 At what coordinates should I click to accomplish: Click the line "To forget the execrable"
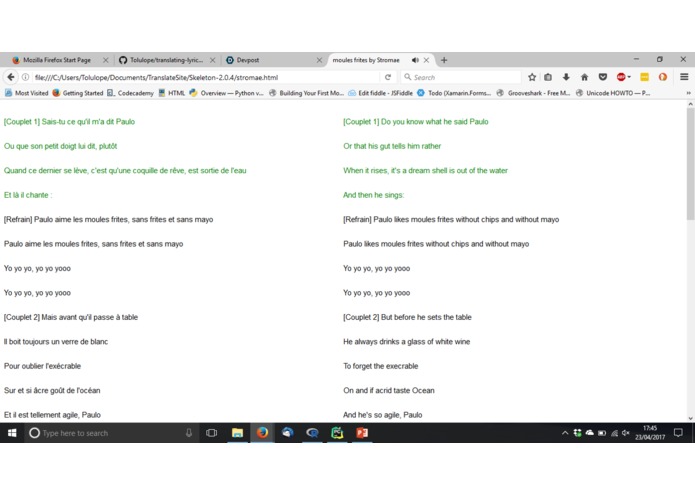click(x=380, y=366)
